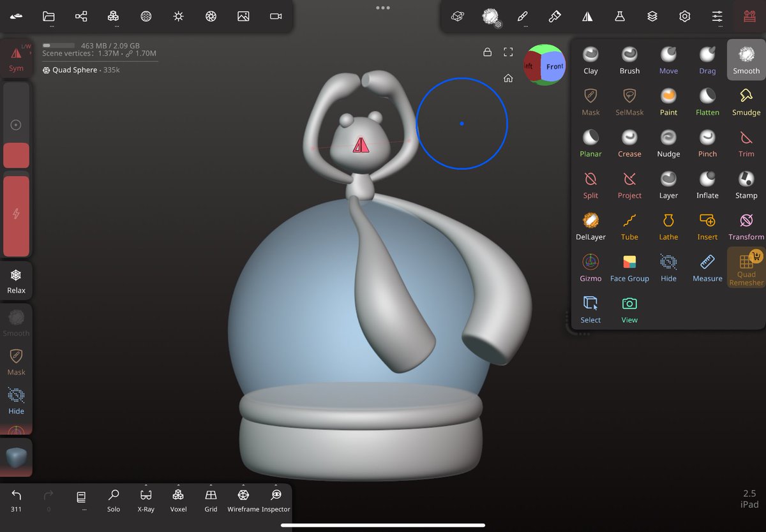Screen dimensions: 766x532
Task: Select the Smooth tool in tools panel
Action: [746, 60]
